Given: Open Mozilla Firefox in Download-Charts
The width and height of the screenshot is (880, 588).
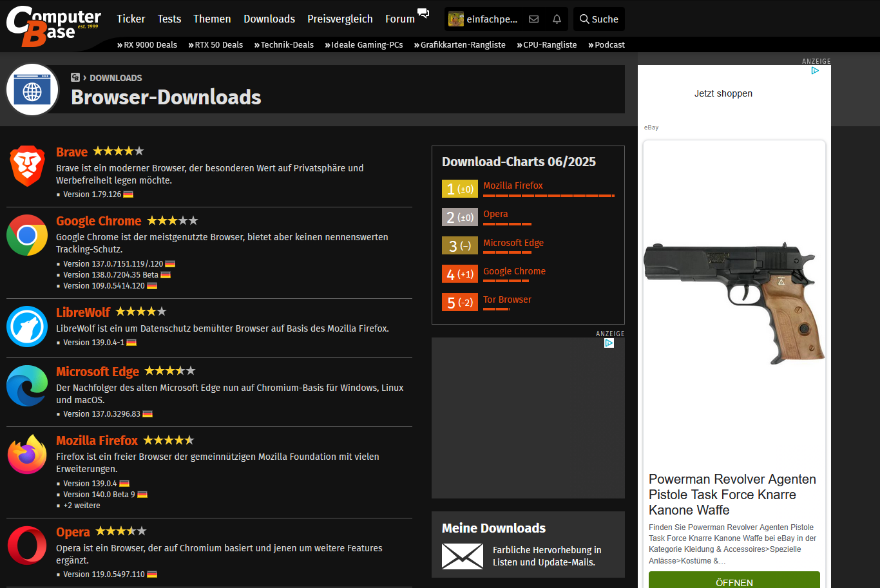Looking at the screenshot, I should [x=513, y=185].
